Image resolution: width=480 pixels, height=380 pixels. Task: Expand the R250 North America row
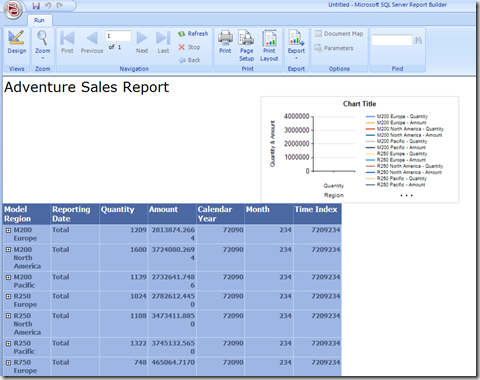8,316
